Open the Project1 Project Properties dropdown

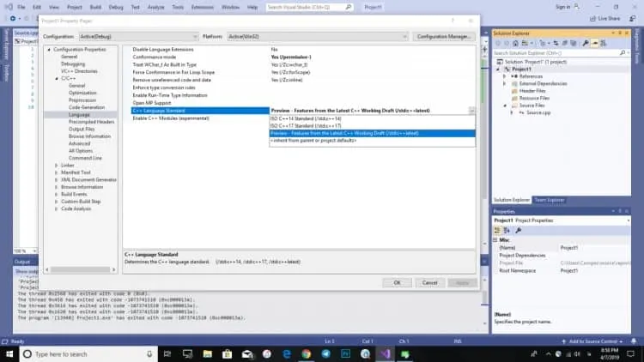(628, 220)
